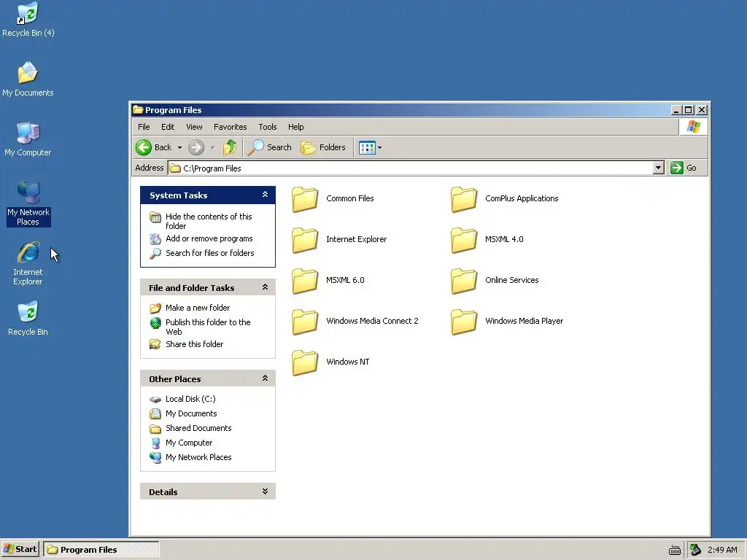Select My Network Places desktop icon
This screenshot has width=747, height=560.
tap(28, 192)
